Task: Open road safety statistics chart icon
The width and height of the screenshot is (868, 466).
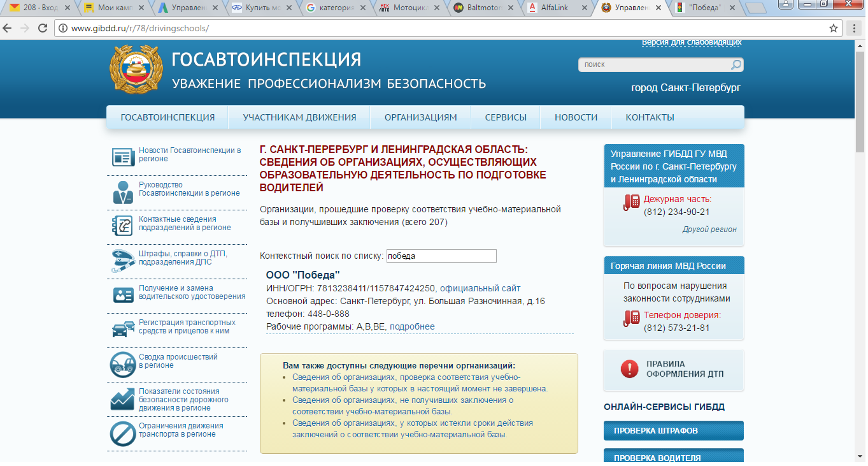Action: pyautogui.click(x=122, y=398)
